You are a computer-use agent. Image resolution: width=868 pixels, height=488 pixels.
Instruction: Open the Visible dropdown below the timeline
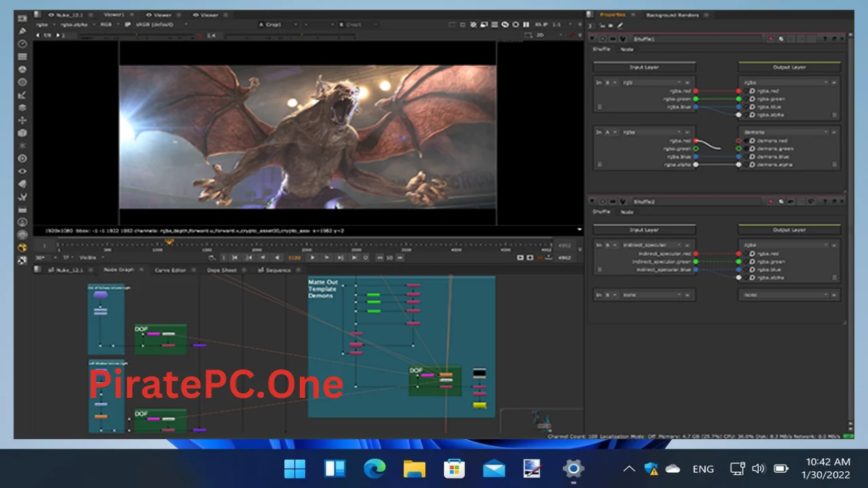(x=91, y=258)
